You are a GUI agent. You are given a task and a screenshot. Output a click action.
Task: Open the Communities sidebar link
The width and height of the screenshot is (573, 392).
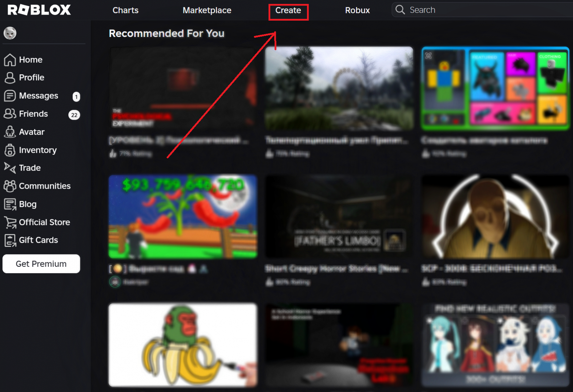[45, 186]
